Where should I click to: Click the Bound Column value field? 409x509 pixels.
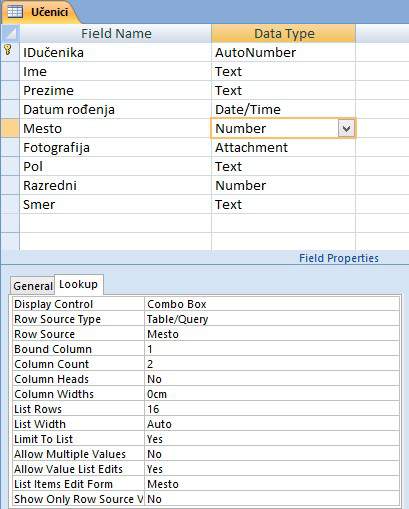click(x=272, y=349)
